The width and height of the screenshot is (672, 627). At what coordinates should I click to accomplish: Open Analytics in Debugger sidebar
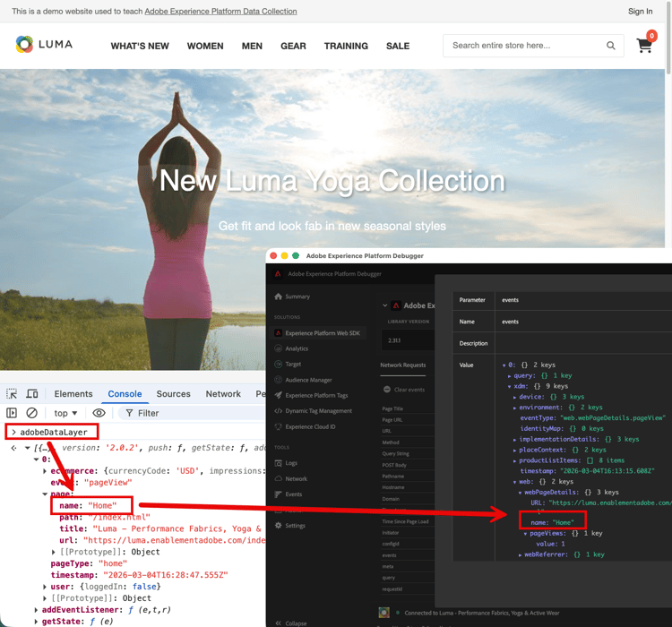pyautogui.click(x=292, y=348)
